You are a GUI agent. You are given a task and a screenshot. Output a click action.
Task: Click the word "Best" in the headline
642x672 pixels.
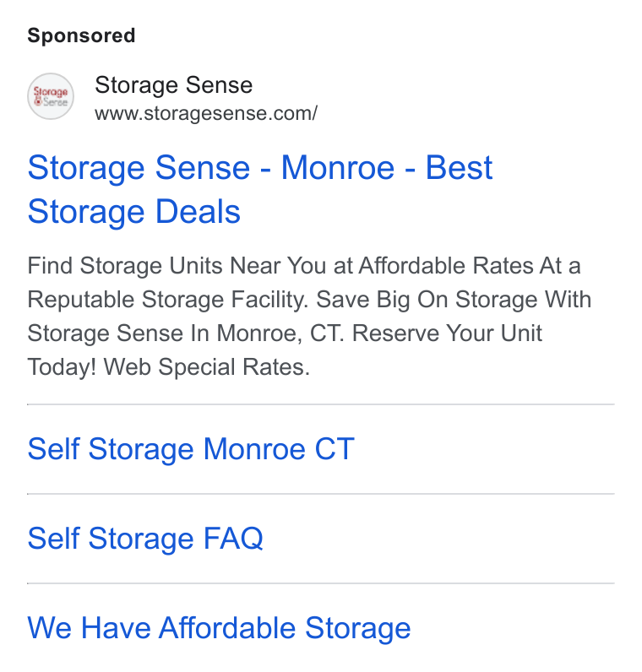pos(459,167)
